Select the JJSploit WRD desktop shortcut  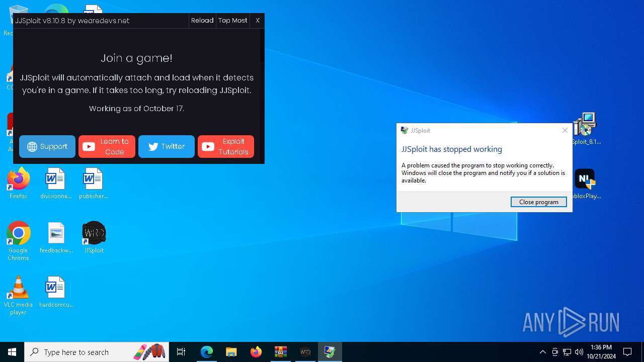click(94, 238)
